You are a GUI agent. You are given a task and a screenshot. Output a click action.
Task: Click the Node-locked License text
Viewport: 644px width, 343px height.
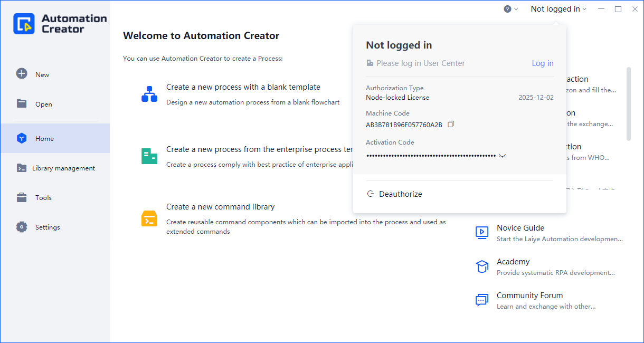click(397, 98)
